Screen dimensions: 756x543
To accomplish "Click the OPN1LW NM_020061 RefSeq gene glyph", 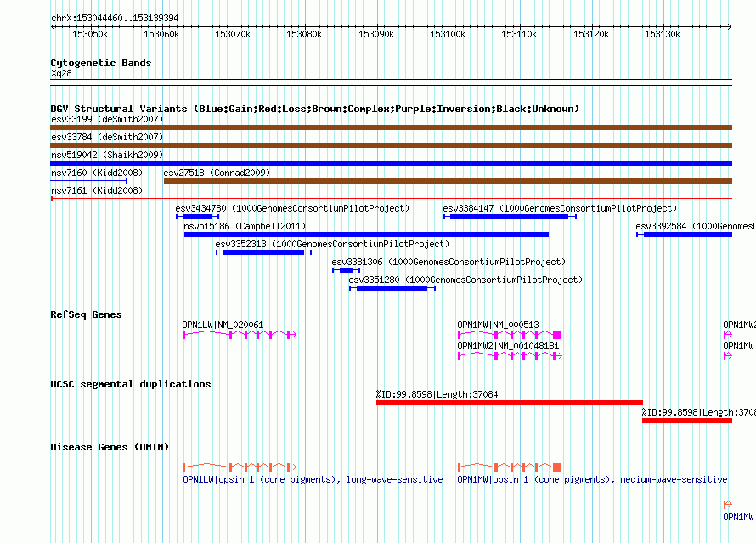I will pyautogui.click(x=240, y=335).
